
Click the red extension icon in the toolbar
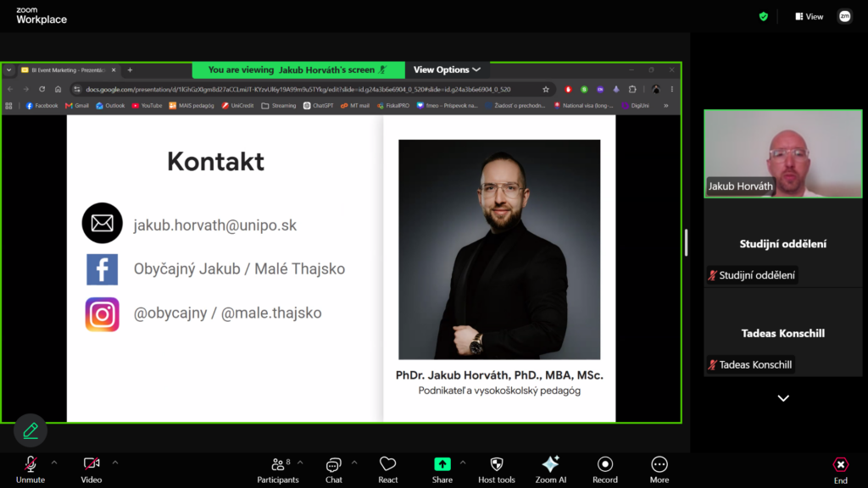tap(568, 89)
